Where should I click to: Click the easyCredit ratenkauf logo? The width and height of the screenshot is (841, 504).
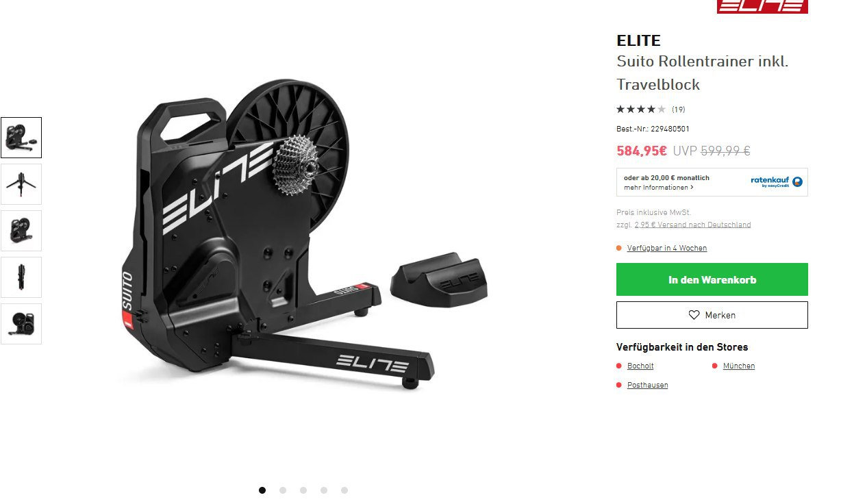pyautogui.click(x=777, y=182)
